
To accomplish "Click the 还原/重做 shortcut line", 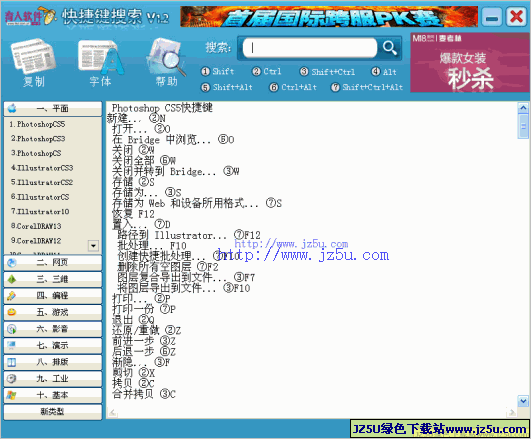I will 147,330.
